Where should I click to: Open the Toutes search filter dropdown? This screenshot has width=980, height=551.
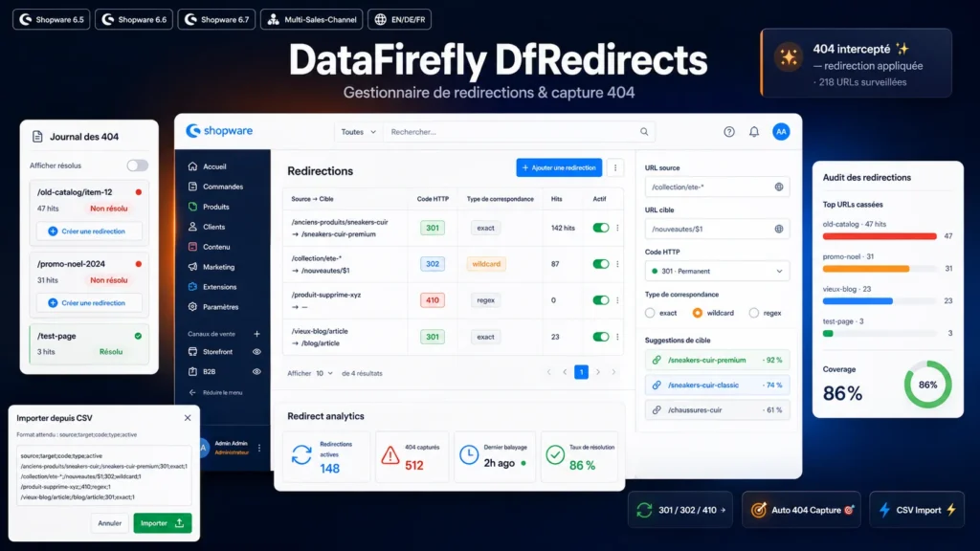click(358, 132)
